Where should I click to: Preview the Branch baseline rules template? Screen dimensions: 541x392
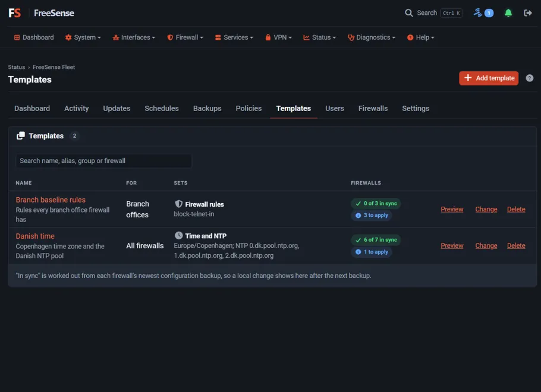pyautogui.click(x=452, y=209)
